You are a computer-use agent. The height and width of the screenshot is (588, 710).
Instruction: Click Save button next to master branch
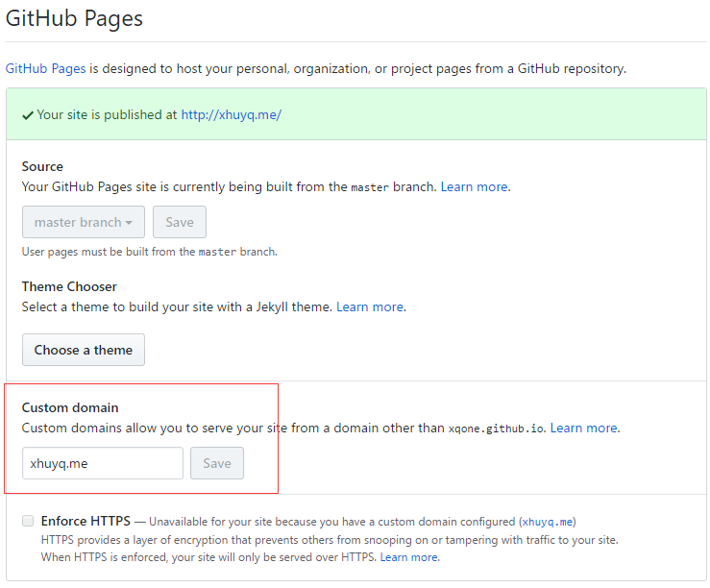pos(180,222)
